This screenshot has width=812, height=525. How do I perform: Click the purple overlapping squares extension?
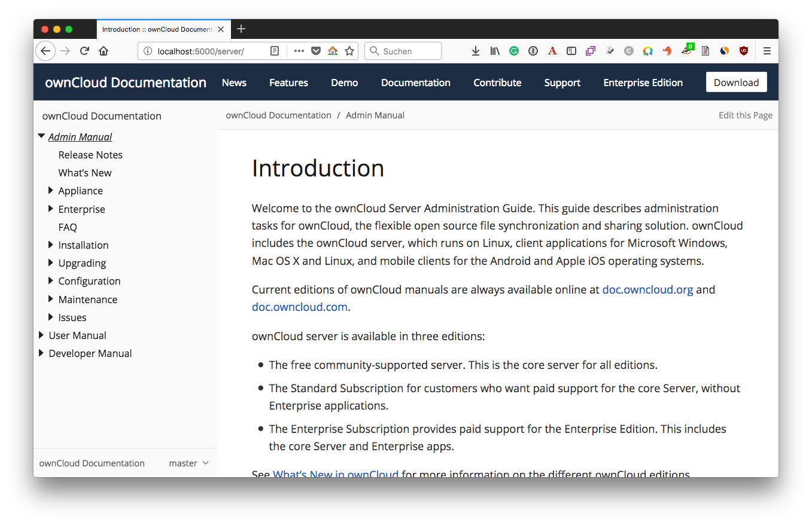[x=591, y=51]
